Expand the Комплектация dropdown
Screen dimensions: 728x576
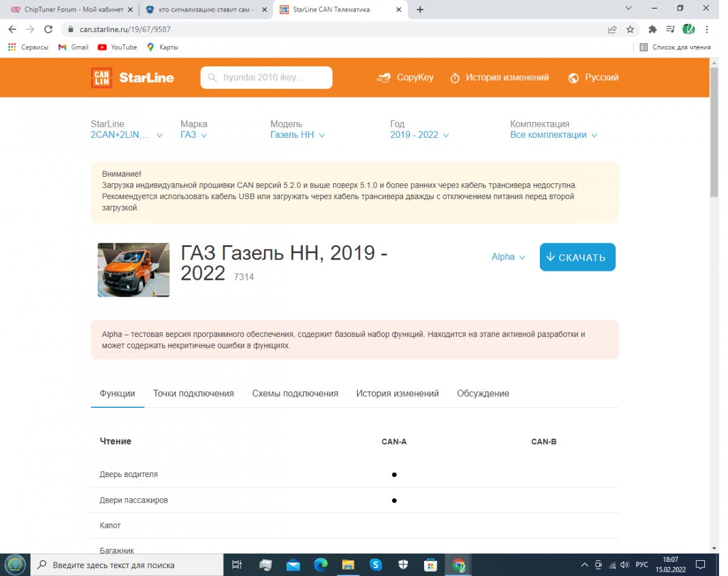[x=553, y=135]
